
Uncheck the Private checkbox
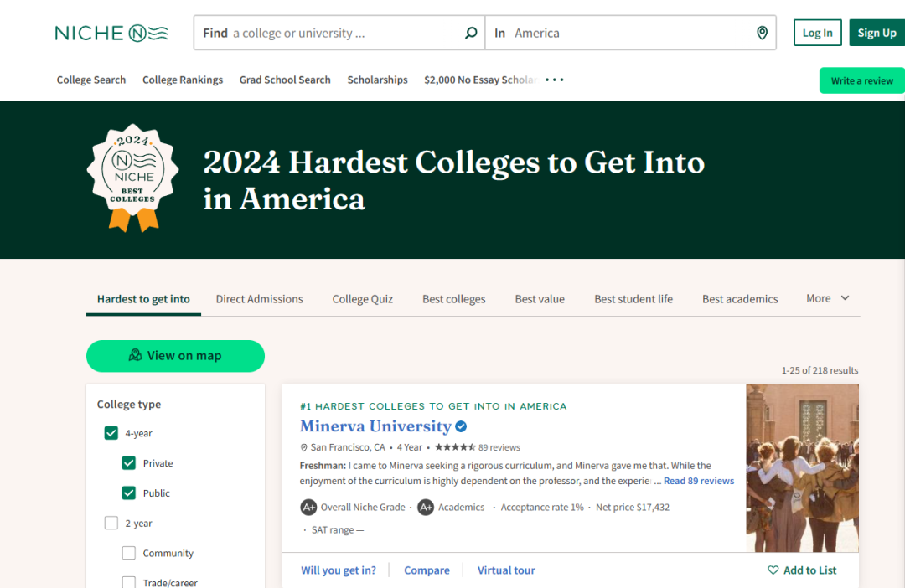[129, 463]
